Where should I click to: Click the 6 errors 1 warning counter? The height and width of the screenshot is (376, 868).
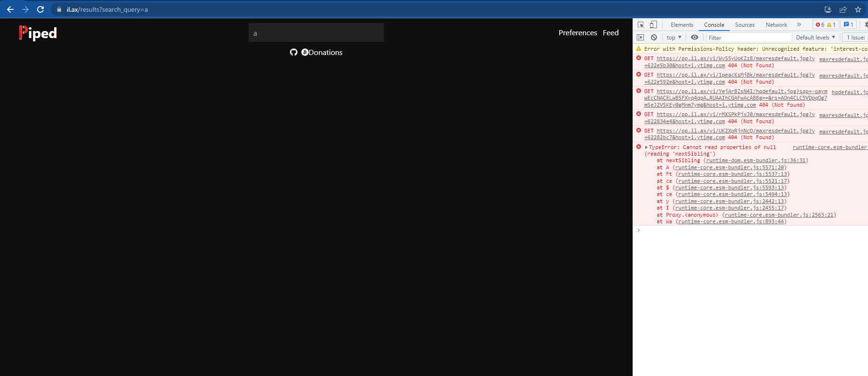[x=826, y=25]
